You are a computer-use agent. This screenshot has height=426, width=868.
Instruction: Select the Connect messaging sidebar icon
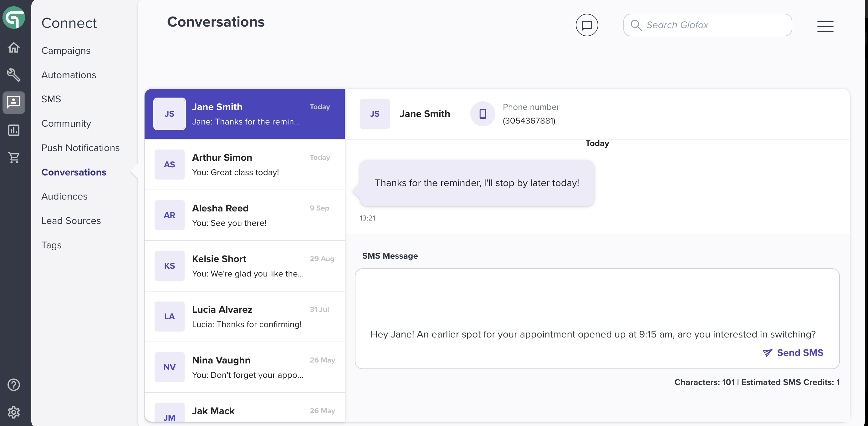click(14, 102)
